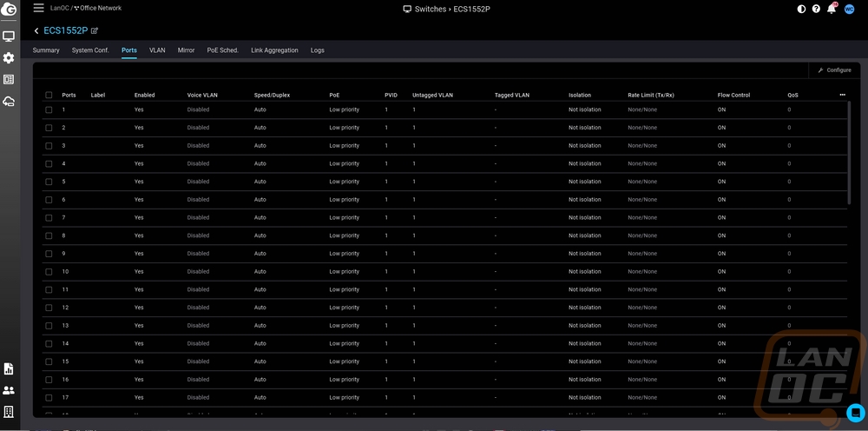Click the edit icon beside ECS1552P

point(95,31)
